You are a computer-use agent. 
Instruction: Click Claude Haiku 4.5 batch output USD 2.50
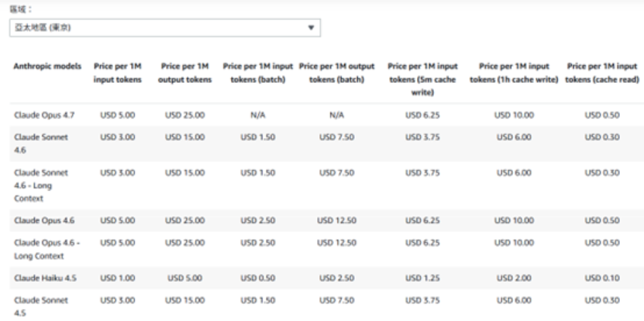click(x=337, y=278)
